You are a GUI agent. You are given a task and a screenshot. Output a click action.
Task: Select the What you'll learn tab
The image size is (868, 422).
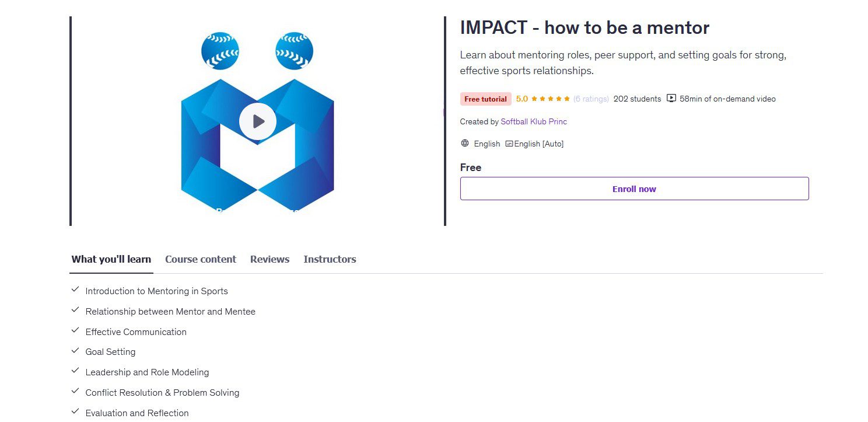[x=111, y=259]
